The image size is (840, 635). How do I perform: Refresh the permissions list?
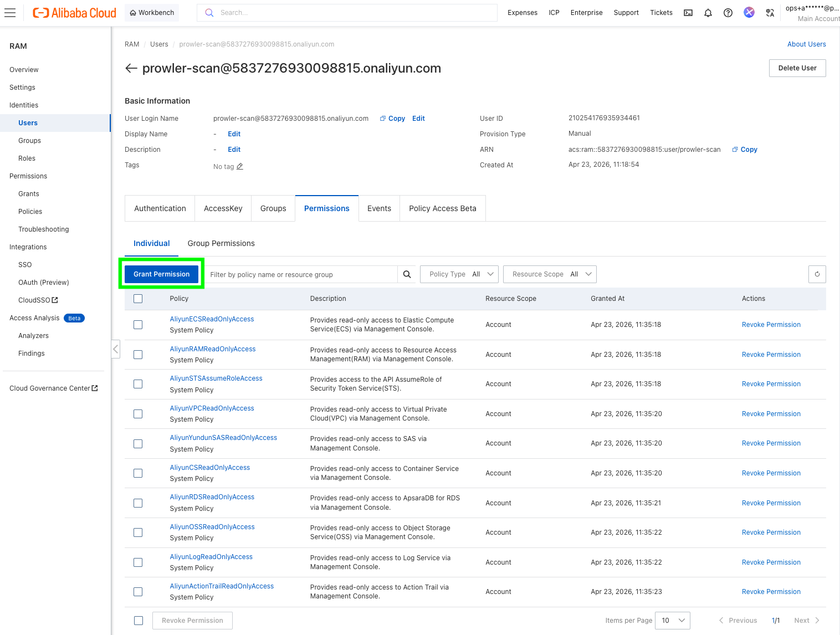817,274
